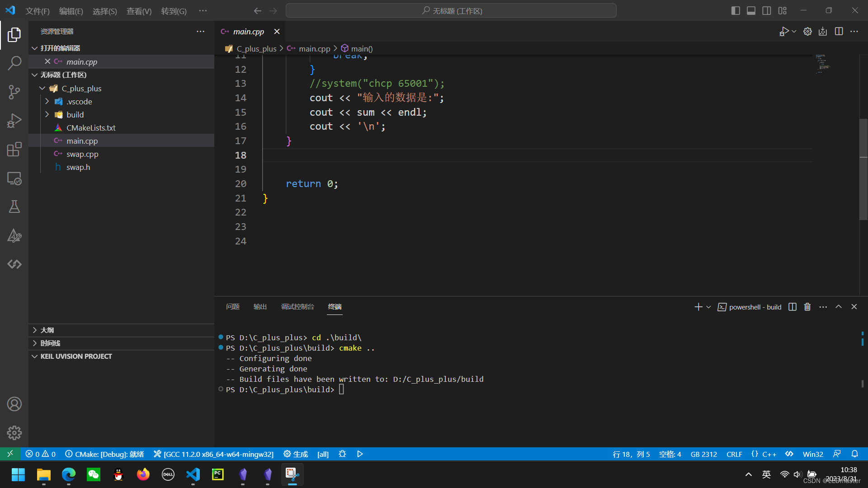Toggle primary side bar visibility
This screenshot has height=488, width=868.
736,10
